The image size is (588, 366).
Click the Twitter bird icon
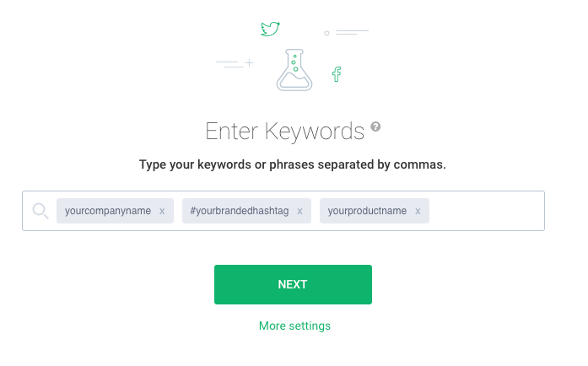pyautogui.click(x=270, y=30)
